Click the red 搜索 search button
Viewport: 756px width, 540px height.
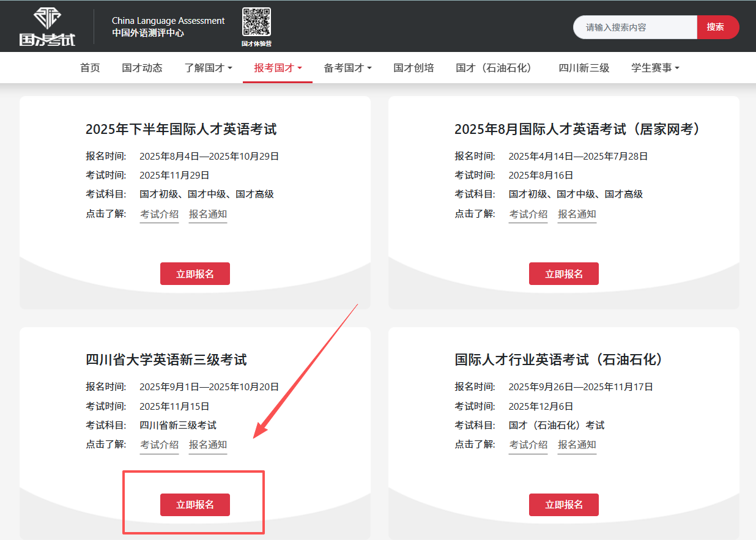[717, 27]
